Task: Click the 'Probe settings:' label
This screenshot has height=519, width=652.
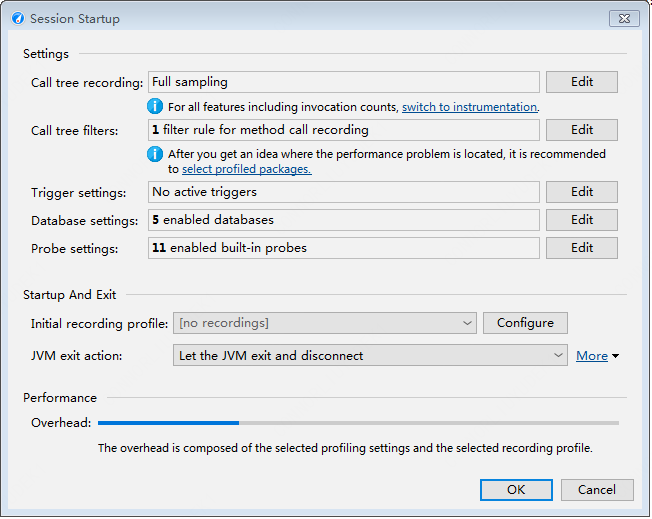Action: (74, 249)
